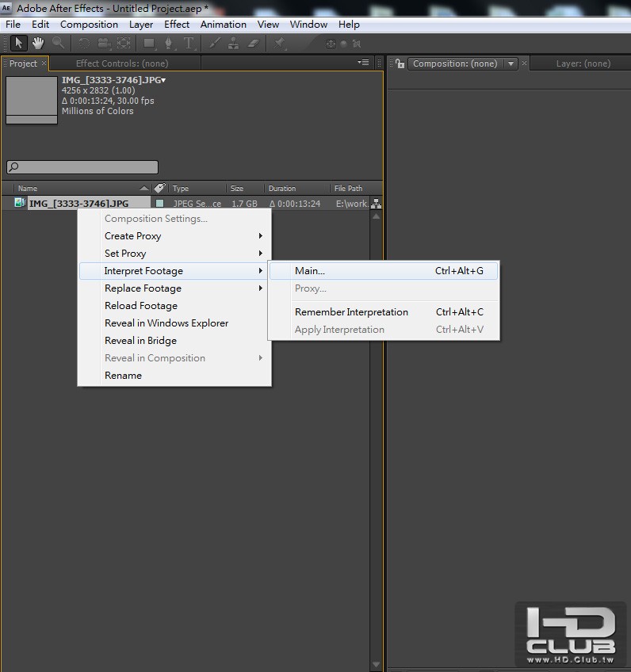Choose Reload Footage
Viewport: 631px width, 672px height.
click(x=175, y=306)
